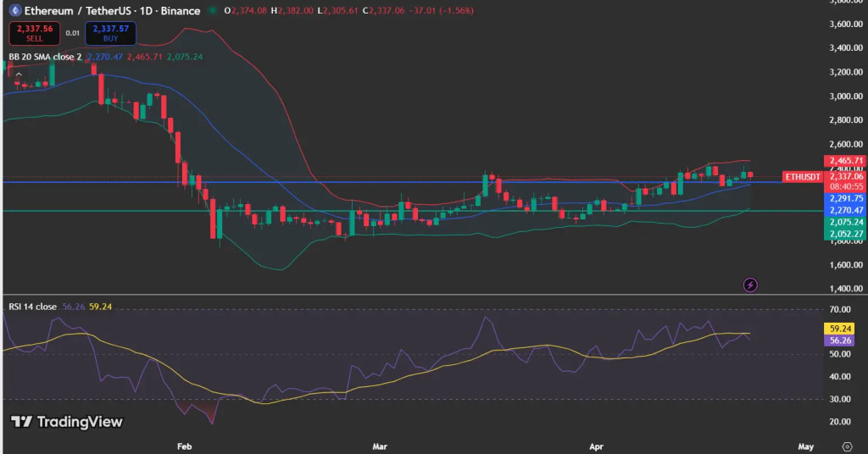Click the purple lightning bolt icon

pyautogui.click(x=750, y=285)
